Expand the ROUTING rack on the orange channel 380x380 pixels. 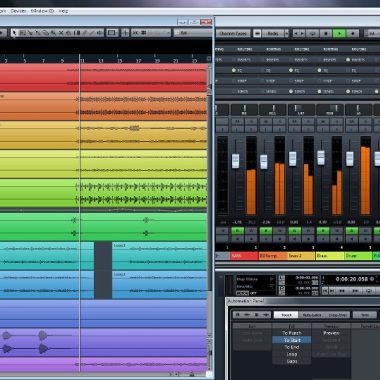pyautogui.click(x=273, y=49)
